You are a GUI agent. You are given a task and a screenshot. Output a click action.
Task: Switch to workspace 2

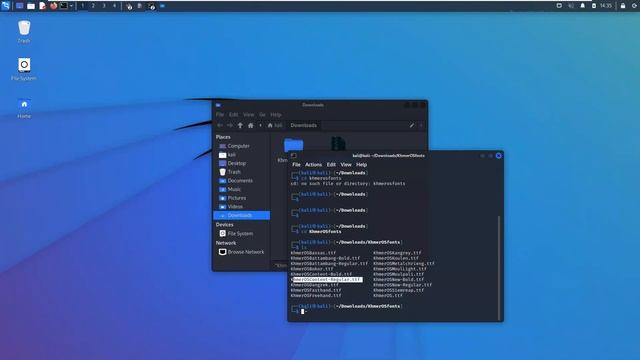point(93,6)
